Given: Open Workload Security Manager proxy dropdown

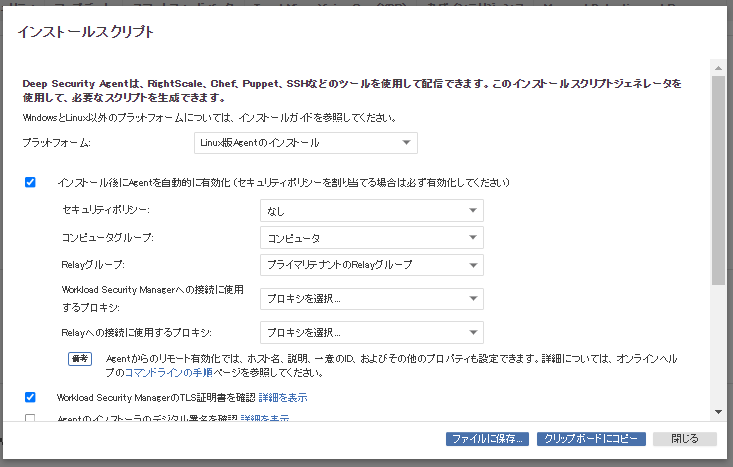Looking at the screenshot, I should click(x=372, y=299).
